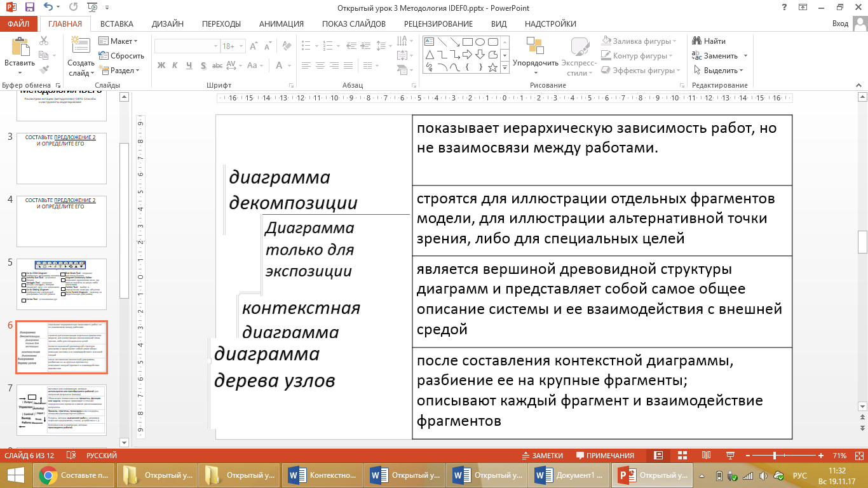Toggle underline (Ч) formatting
This screenshot has height=488, width=868.
189,65
